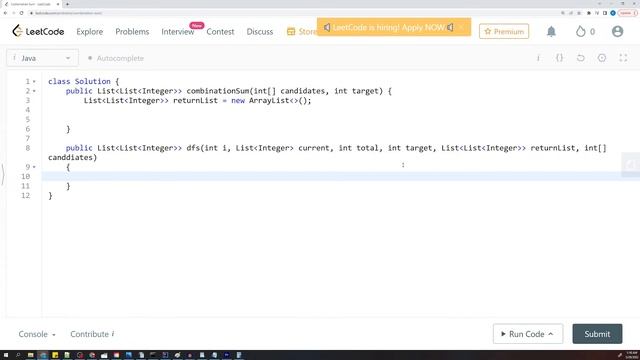Select the LeetCode browser tab
The height and width of the screenshot is (360, 640).
click(31, 4)
